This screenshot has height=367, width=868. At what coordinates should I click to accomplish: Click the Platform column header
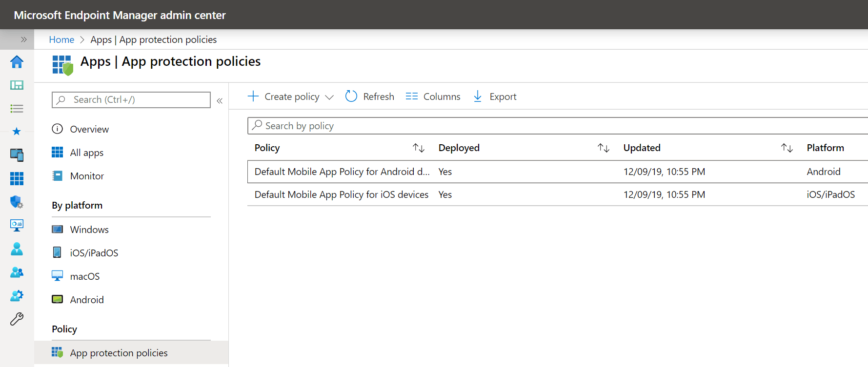point(825,148)
